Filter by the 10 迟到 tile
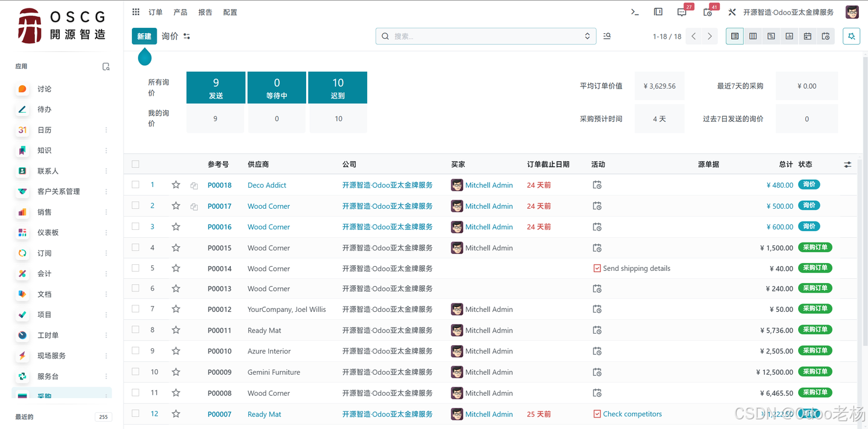Image resolution: width=868 pixels, height=429 pixels. click(338, 87)
